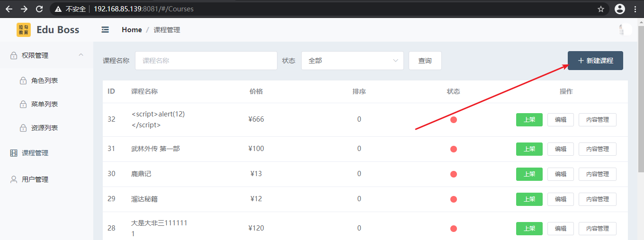The height and width of the screenshot is (240, 644).
Task: Edit the 溜达秘籍 course
Action: coord(561,199)
